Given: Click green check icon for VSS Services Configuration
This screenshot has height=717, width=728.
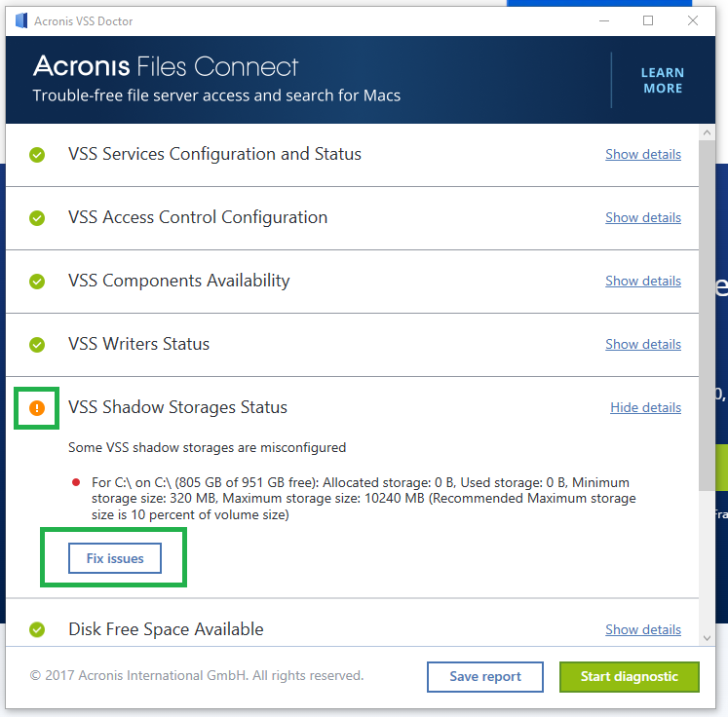Looking at the screenshot, I should (37, 155).
